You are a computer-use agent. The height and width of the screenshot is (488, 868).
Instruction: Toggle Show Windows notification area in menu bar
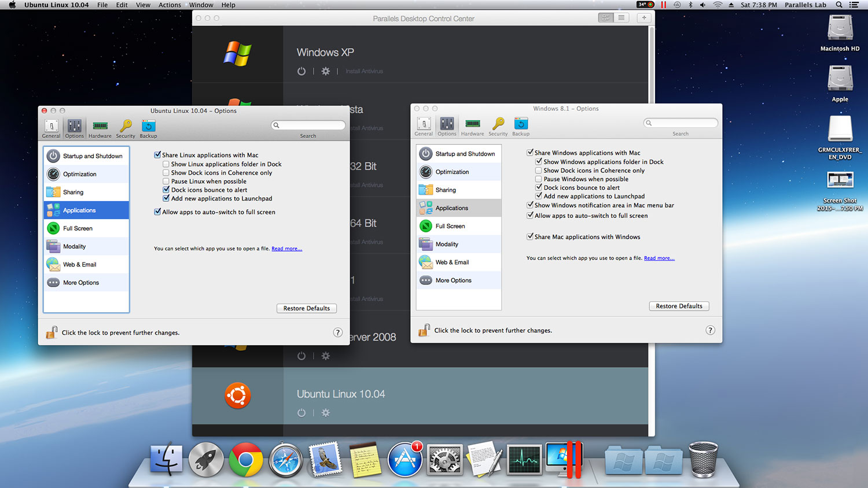click(530, 205)
